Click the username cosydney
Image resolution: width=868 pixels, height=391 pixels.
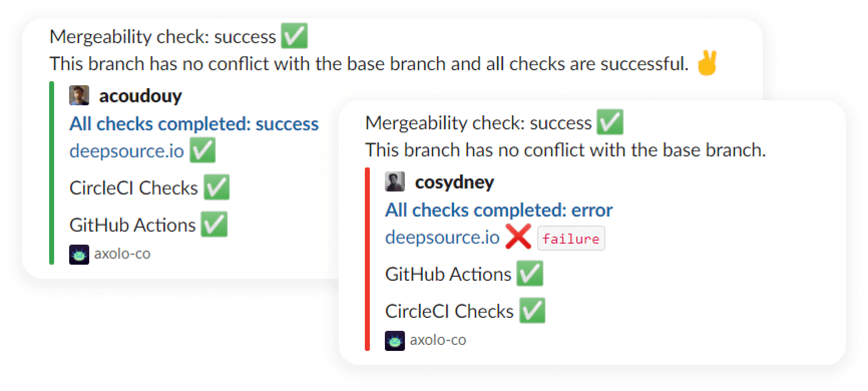455,182
